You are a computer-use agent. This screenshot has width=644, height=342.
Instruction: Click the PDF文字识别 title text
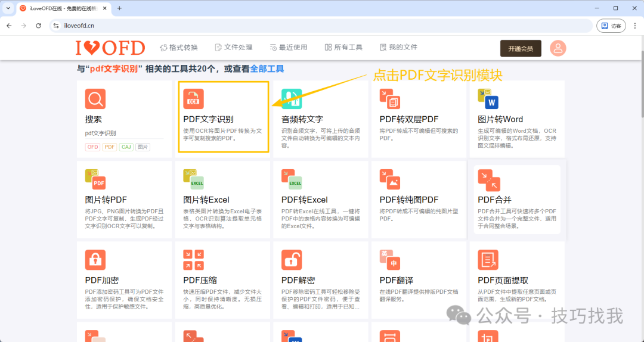tap(208, 120)
